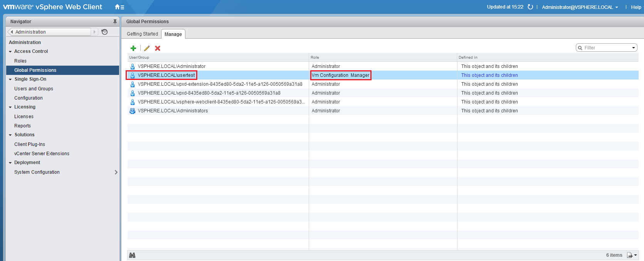Collapse the Deployment section

[10, 163]
